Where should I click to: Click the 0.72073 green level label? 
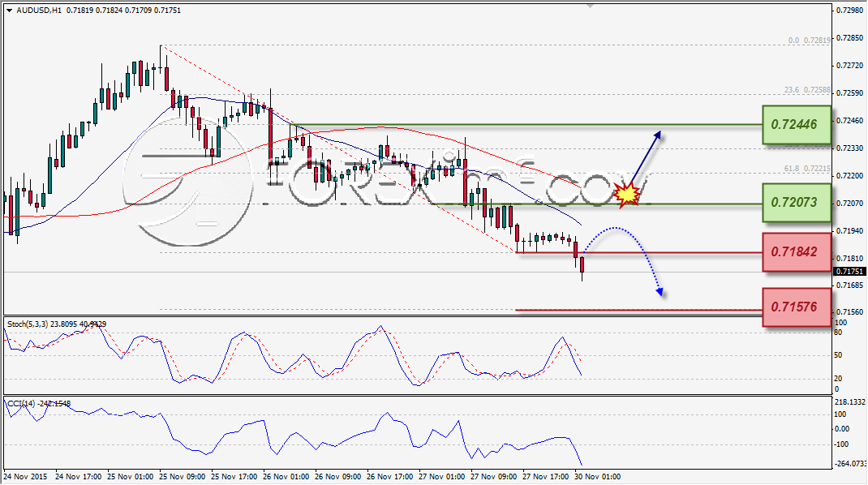click(x=796, y=203)
